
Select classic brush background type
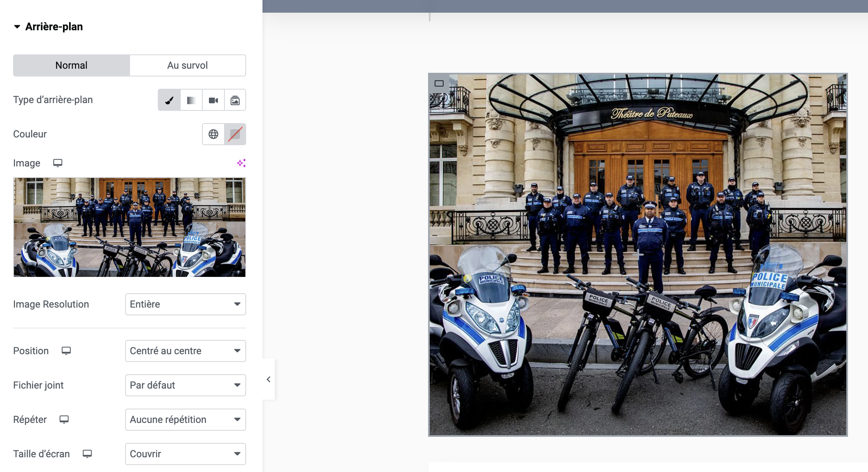[x=169, y=100]
